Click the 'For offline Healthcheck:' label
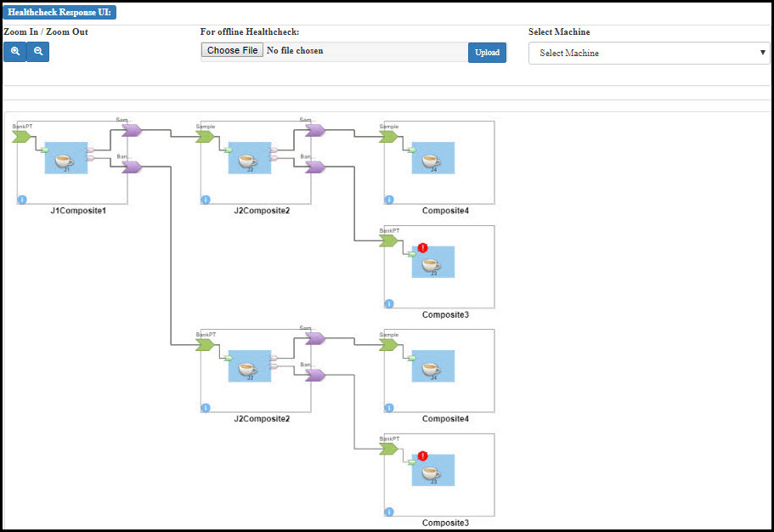Screen dimensions: 774x532 250,32
